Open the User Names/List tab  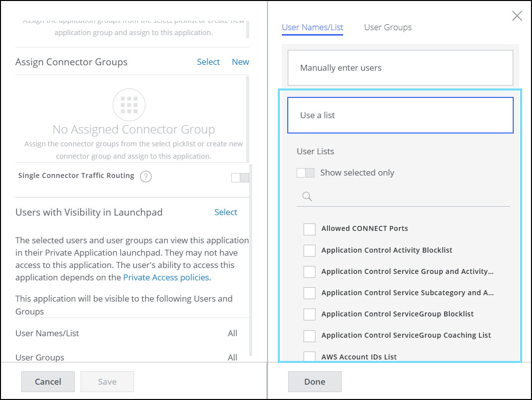(x=312, y=27)
